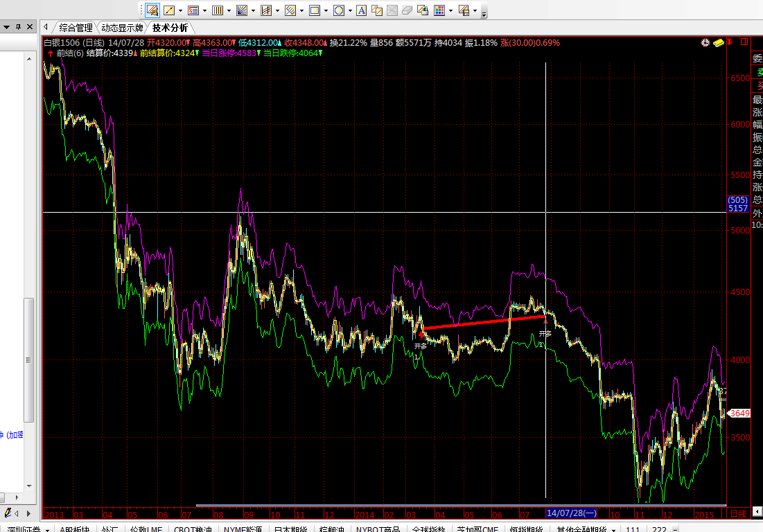Click the 白银1506 (日线) contract title
Viewport: 763px width, 532px height.
click(x=74, y=43)
